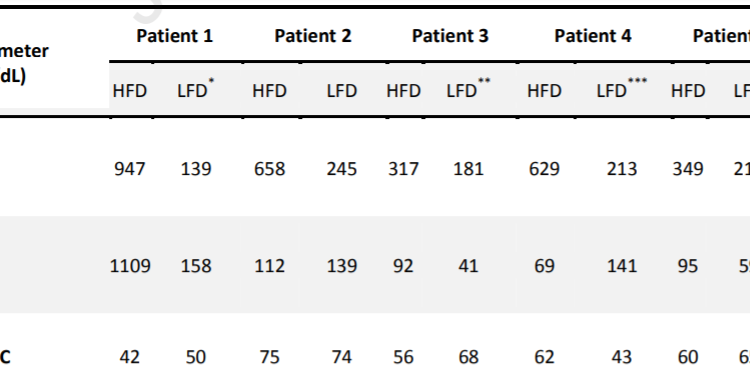Click the LFD** subheader under Patient 3
750x379 pixels.
click(468, 89)
